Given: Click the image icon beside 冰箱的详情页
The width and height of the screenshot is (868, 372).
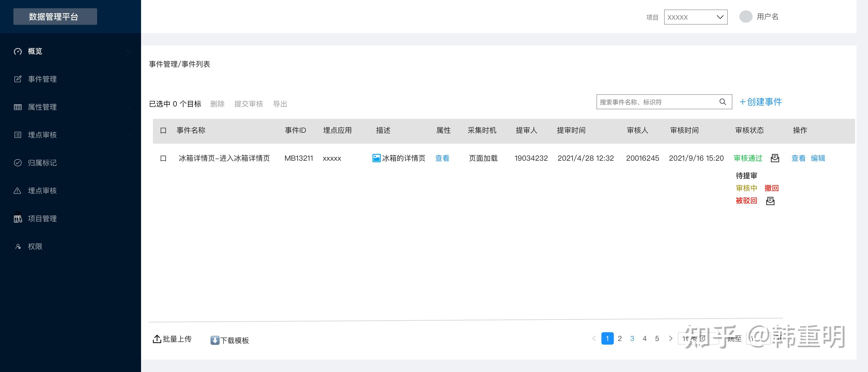Looking at the screenshot, I should click(376, 158).
